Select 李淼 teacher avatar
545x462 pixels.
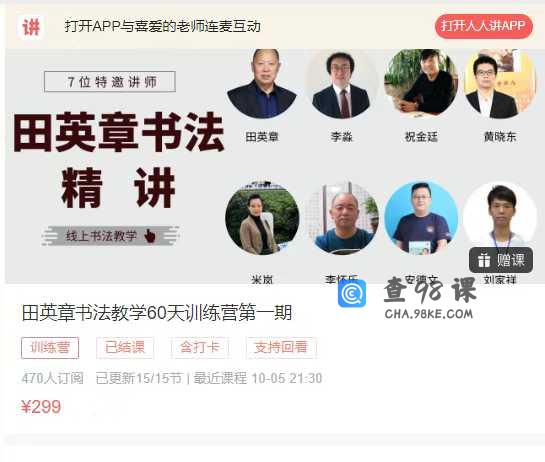tap(341, 84)
